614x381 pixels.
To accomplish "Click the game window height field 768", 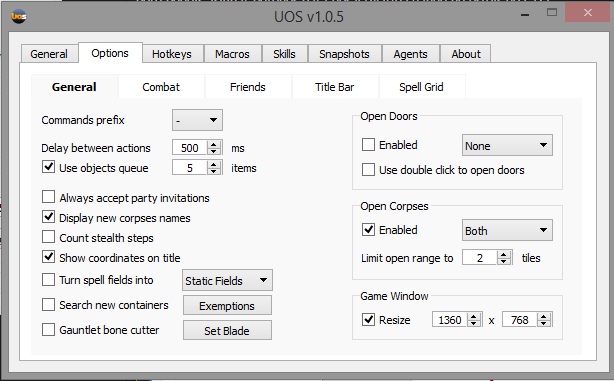I will [x=520, y=320].
